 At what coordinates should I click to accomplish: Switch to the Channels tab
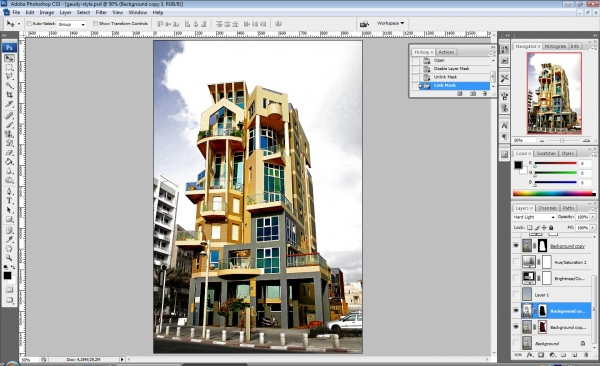click(548, 208)
